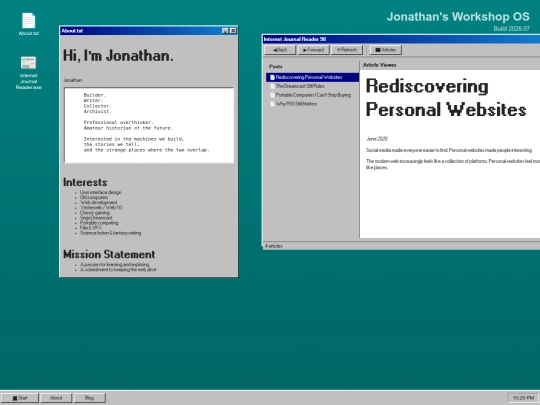Select the Why RSS Still Matters post
The height and width of the screenshot is (405, 540).
coord(312,104)
